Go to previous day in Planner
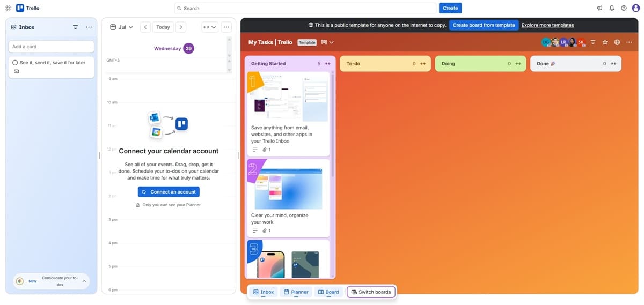 [145, 27]
